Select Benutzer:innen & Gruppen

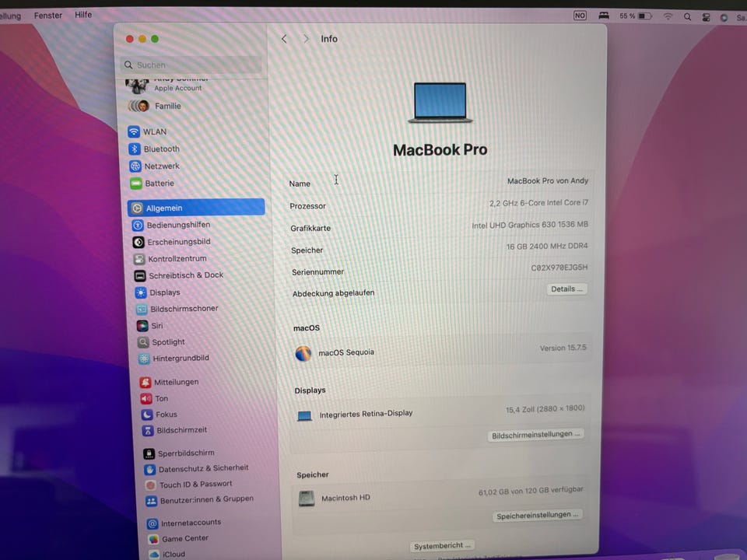200,500
